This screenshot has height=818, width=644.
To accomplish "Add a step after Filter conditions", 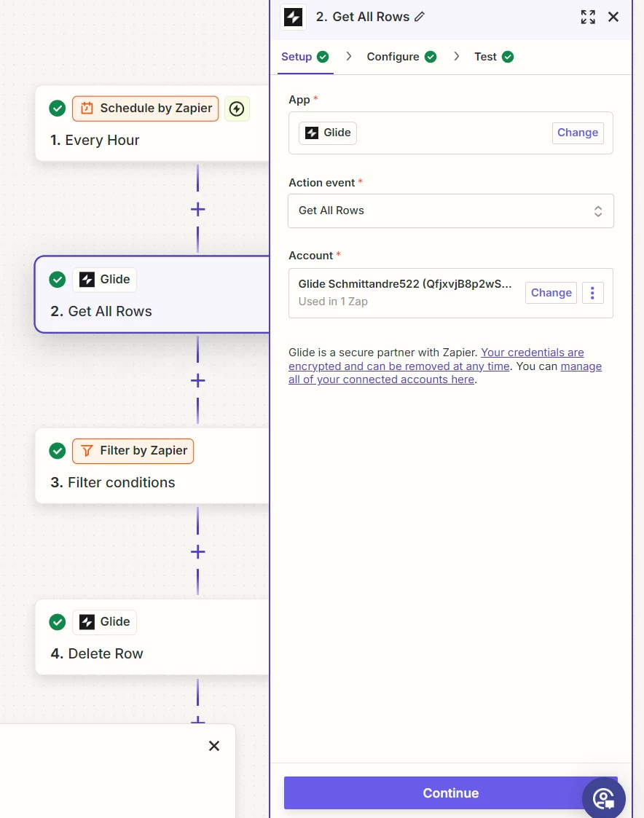I will tap(198, 551).
